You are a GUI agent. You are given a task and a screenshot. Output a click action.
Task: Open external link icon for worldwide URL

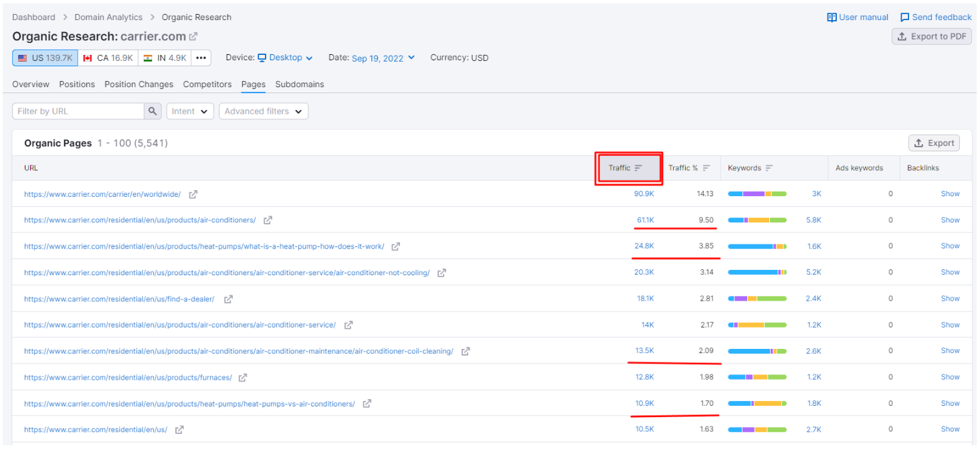pyautogui.click(x=193, y=194)
